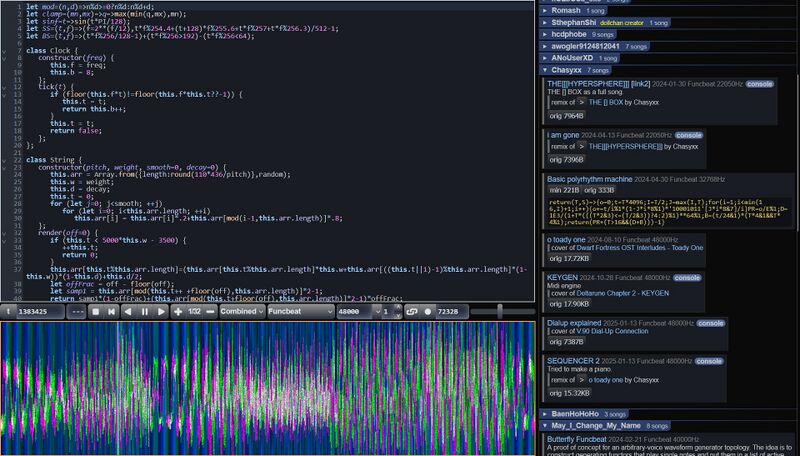The image size is (800, 456).
Task: Click console badge of Dialup explained
Action: coord(711,323)
